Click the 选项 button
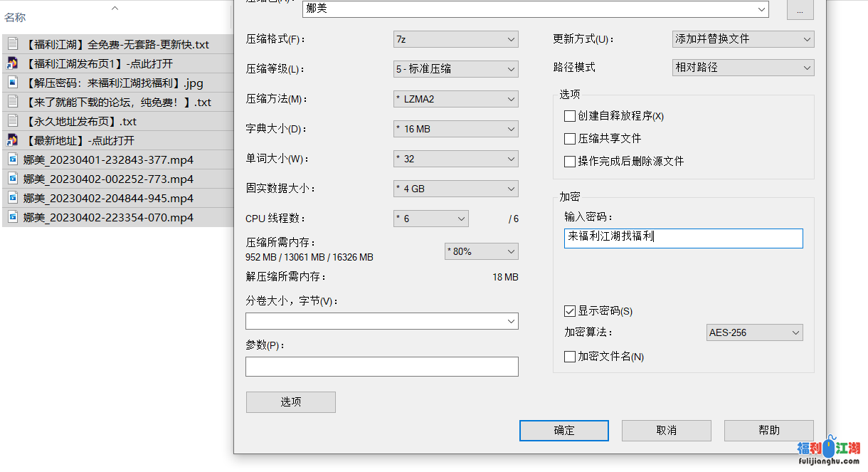The width and height of the screenshot is (868, 472). (x=290, y=402)
